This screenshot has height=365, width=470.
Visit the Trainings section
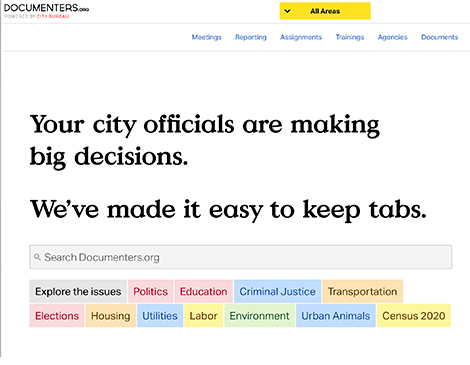[x=350, y=37]
